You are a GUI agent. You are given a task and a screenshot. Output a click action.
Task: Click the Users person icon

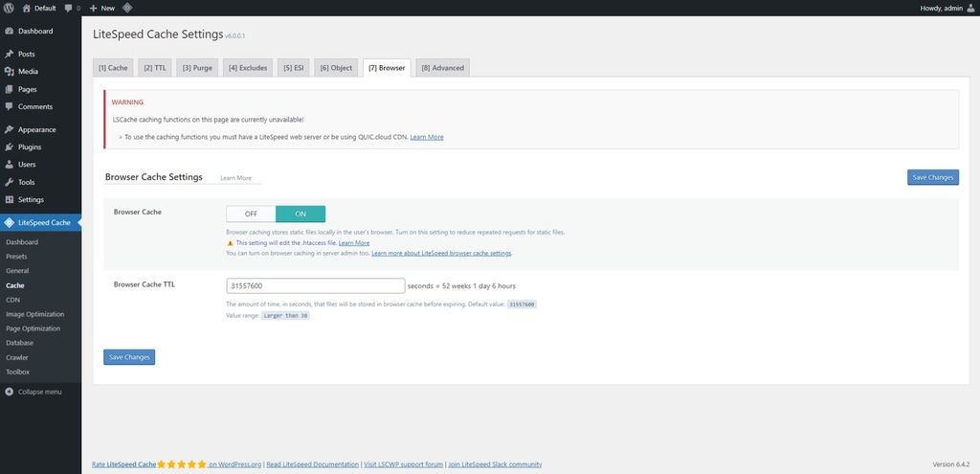tap(9, 165)
